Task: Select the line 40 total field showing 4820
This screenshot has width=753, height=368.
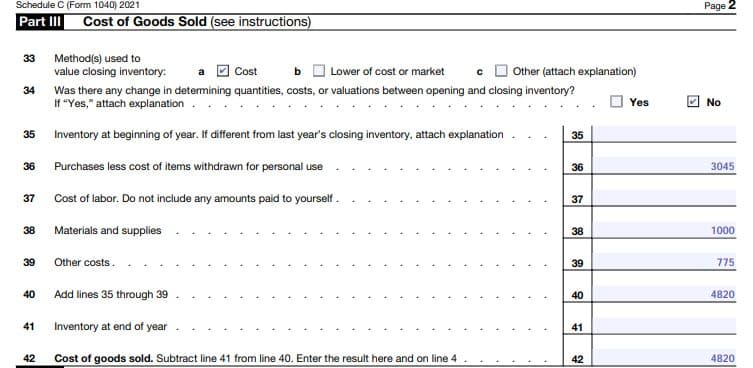Action: tap(664, 294)
